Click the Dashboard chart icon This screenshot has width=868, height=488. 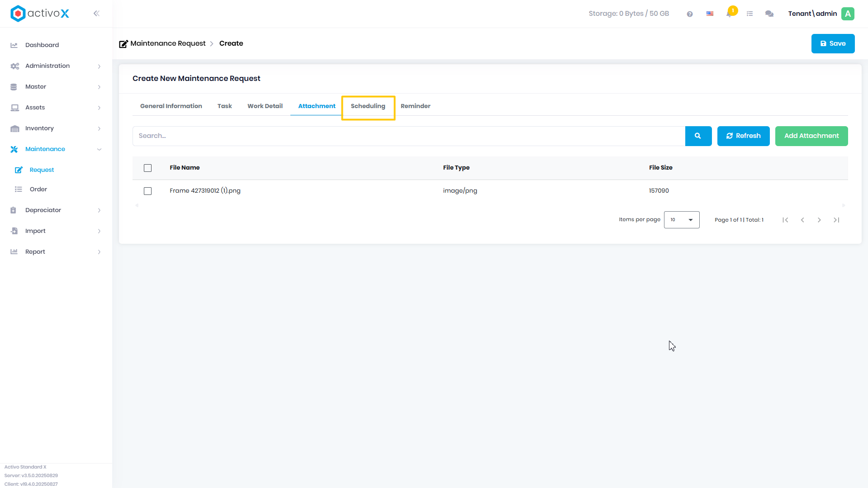pos(14,45)
